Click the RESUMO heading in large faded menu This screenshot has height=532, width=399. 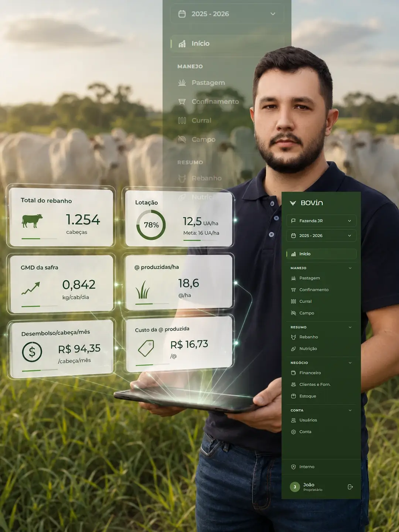(x=190, y=162)
